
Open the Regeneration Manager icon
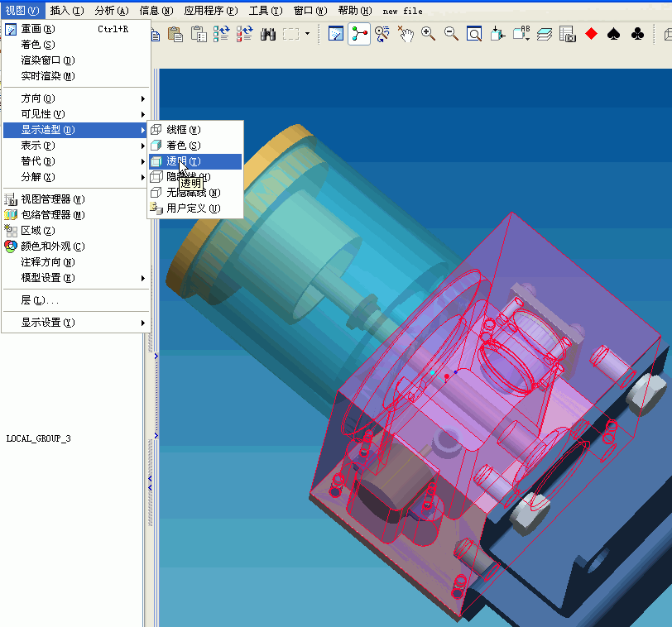pyautogui.click(x=244, y=34)
